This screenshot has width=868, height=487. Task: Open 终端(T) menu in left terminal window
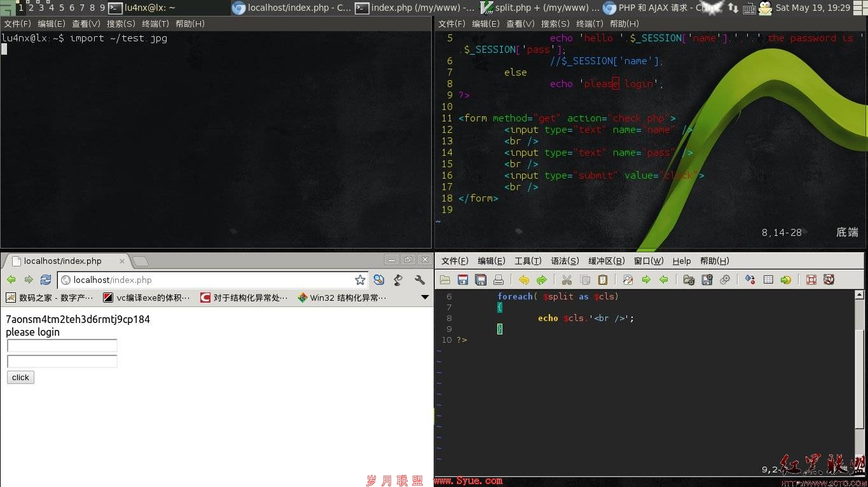tap(155, 24)
